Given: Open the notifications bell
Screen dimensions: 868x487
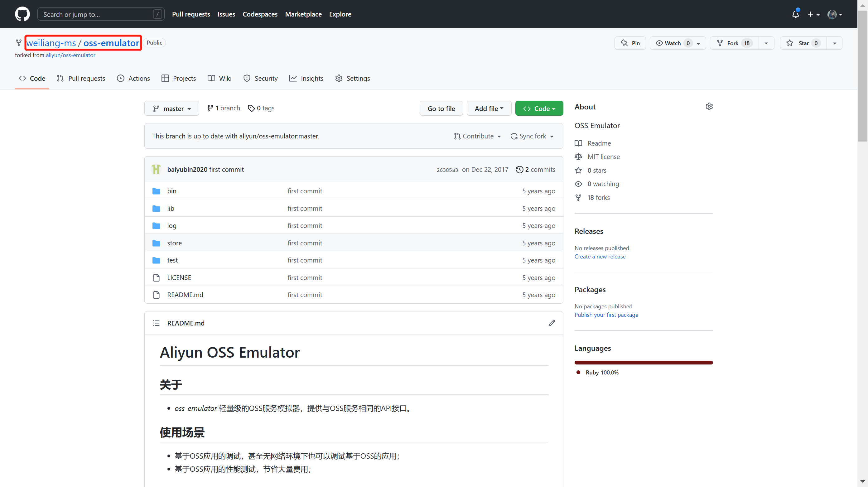Looking at the screenshot, I should coord(795,14).
